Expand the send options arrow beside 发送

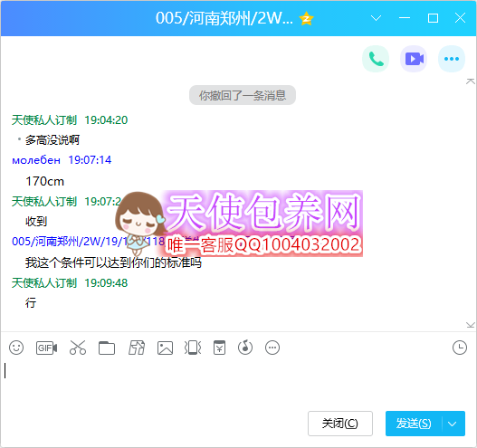pyautogui.click(x=453, y=424)
